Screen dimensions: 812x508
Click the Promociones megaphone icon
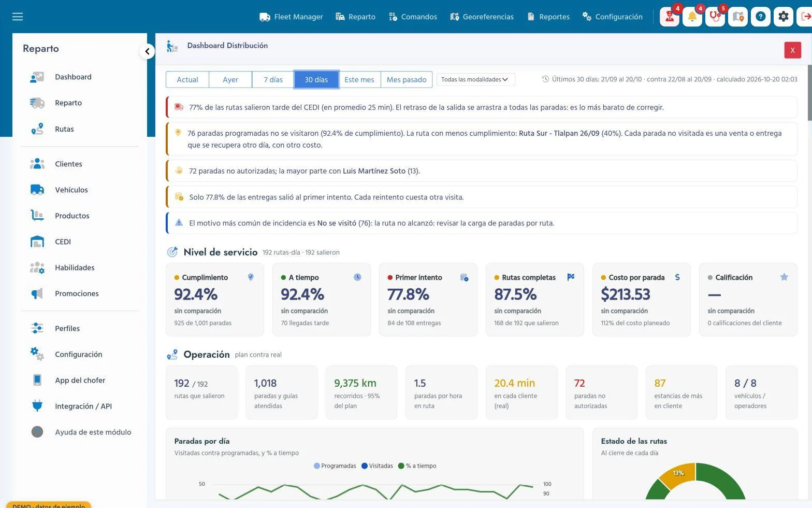(37, 293)
